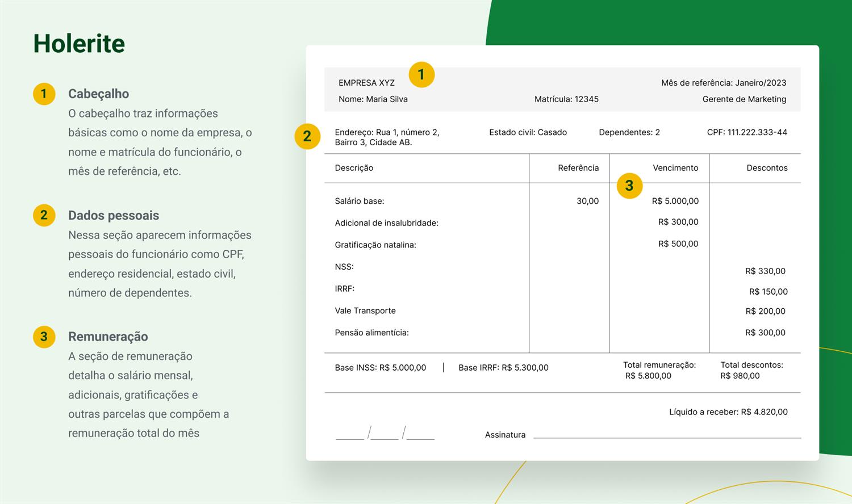Select the Mês de referência Janeiro/2023 text

click(x=724, y=83)
